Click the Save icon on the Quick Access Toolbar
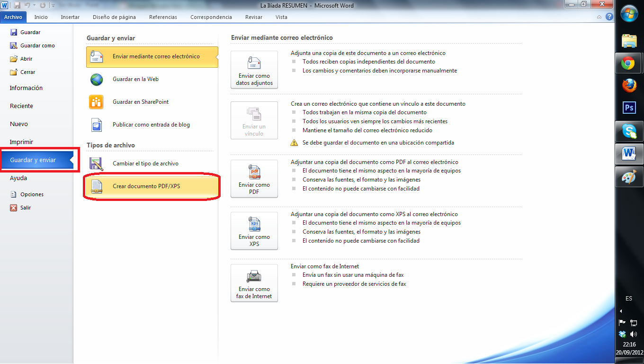 pyautogui.click(x=18, y=5)
